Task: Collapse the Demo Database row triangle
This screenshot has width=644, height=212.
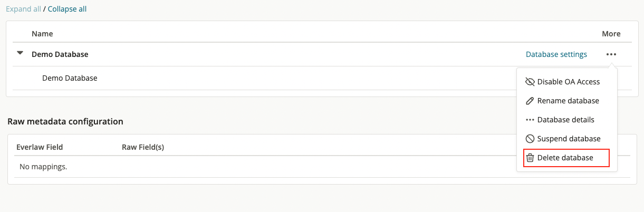Action: (x=20, y=53)
